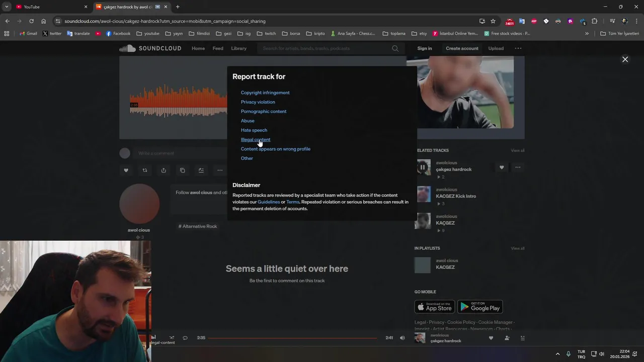Open more options for çakgez hardrock related track

click(518, 167)
